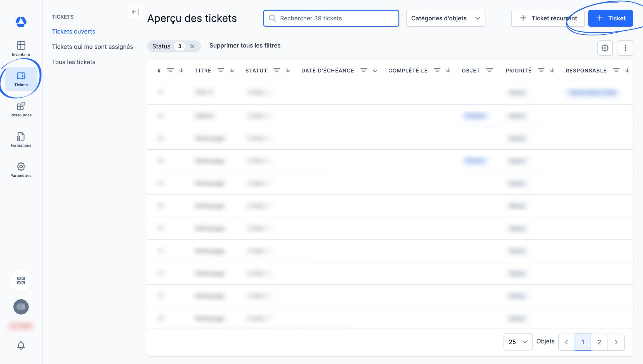Select Tickets qui me sont assignés
Image resolution: width=643 pixels, height=364 pixels.
coord(92,47)
